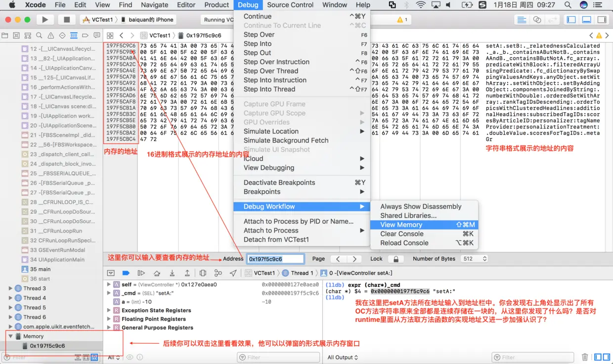Toggle breakpoints activation in debug bar
Viewport: 613px width, 364px height.
(126, 273)
